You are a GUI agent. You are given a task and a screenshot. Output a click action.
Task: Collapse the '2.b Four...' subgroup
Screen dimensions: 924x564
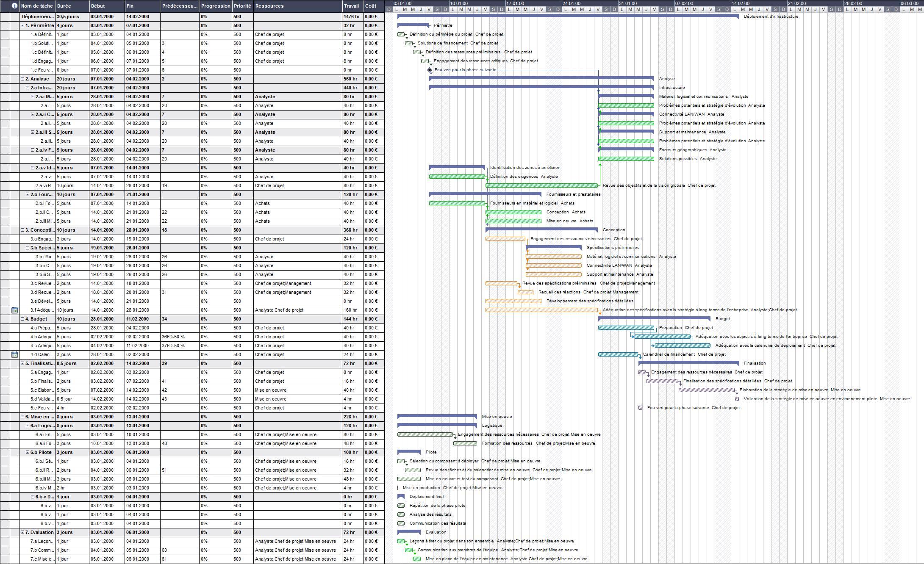point(28,194)
